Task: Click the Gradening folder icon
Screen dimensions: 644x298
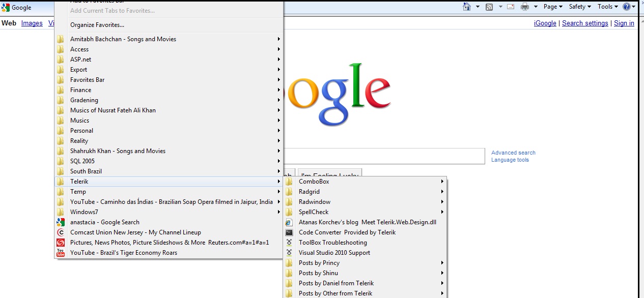Action: (x=61, y=100)
